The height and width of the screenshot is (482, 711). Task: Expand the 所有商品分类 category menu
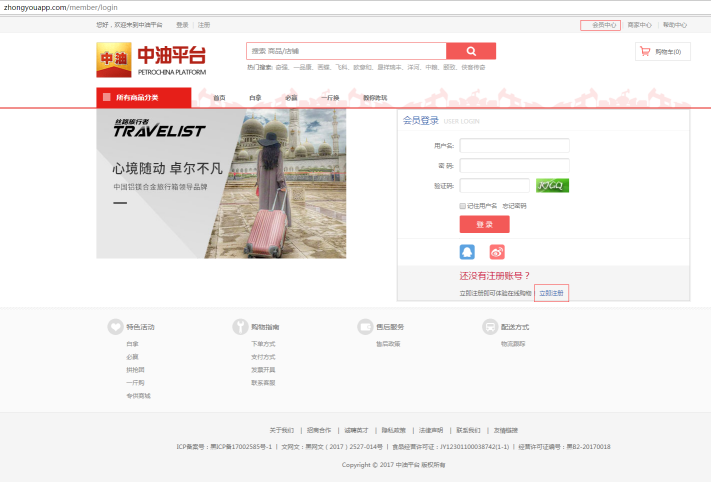tap(143, 97)
